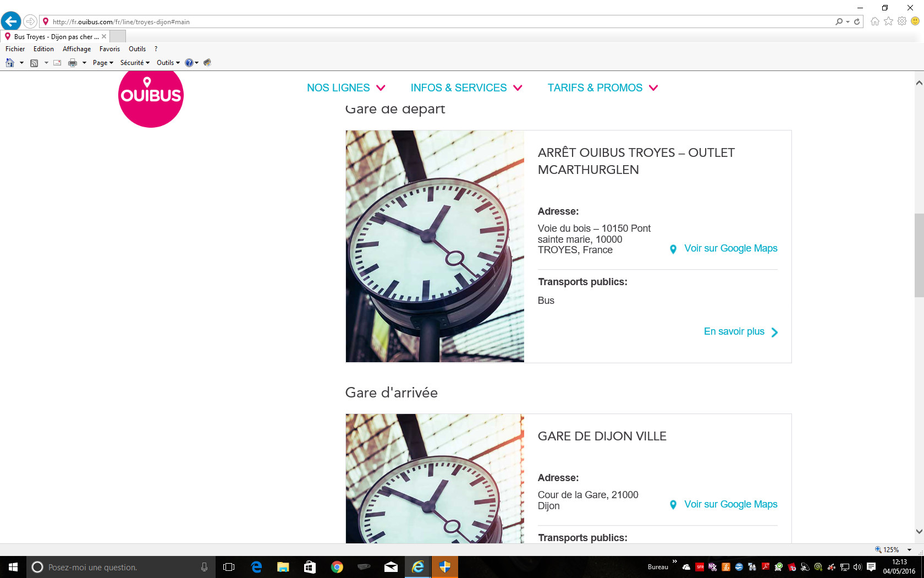The height and width of the screenshot is (578, 924).
Task: Launch Google Chrome from taskbar
Action: 337,567
